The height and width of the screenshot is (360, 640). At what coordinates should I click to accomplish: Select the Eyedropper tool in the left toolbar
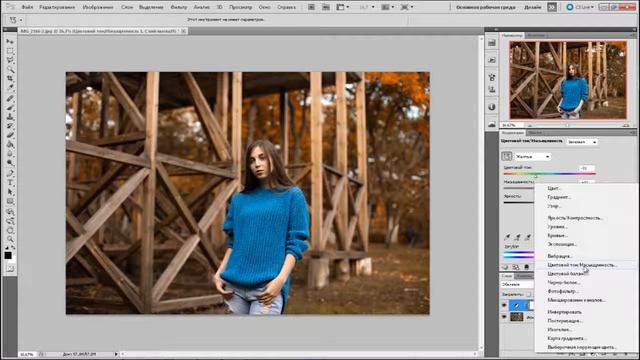click(10, 87)
